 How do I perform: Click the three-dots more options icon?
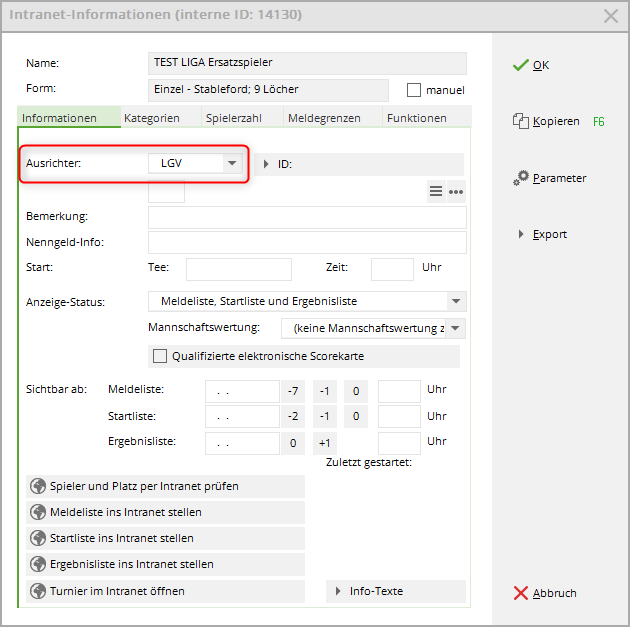(x=456, y=192)
